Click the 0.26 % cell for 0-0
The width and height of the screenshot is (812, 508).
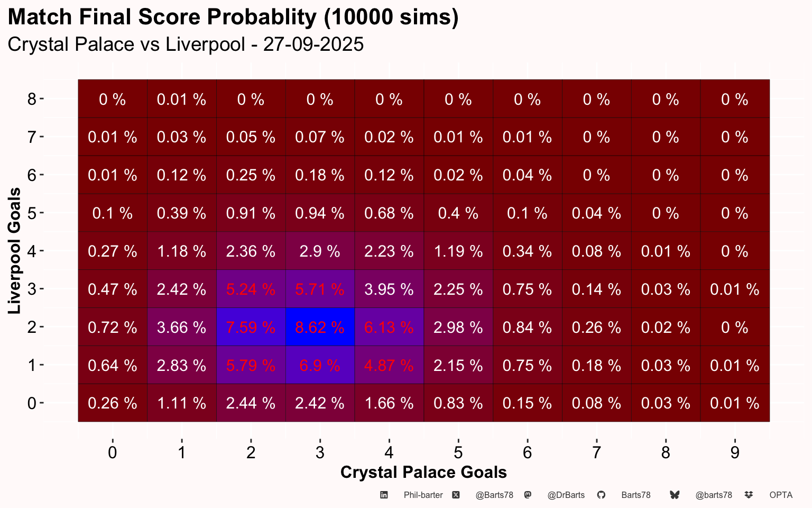click(x=112, y=403)
